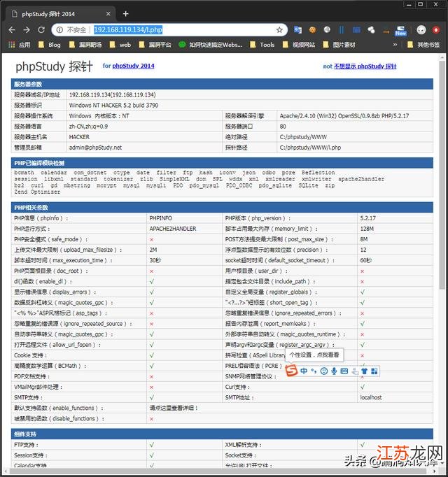Click the admin@phpStudy.net email value
Viewport: 448px width, 477px height.
coord(95,148)
